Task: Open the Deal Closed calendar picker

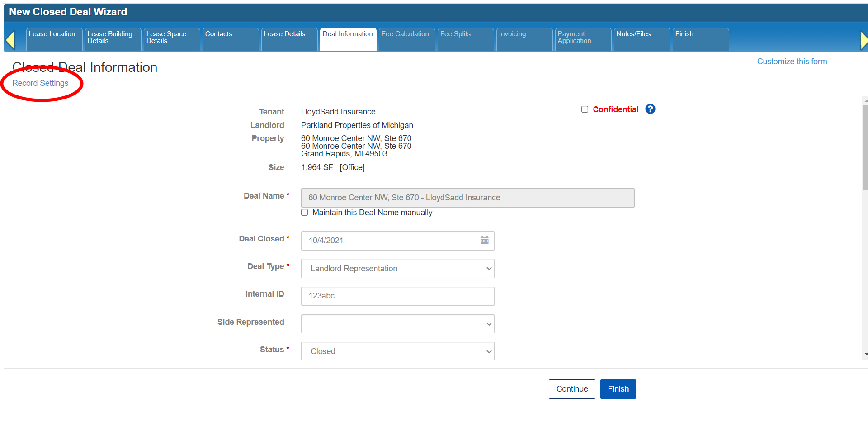Action: [x=484, y=241]
